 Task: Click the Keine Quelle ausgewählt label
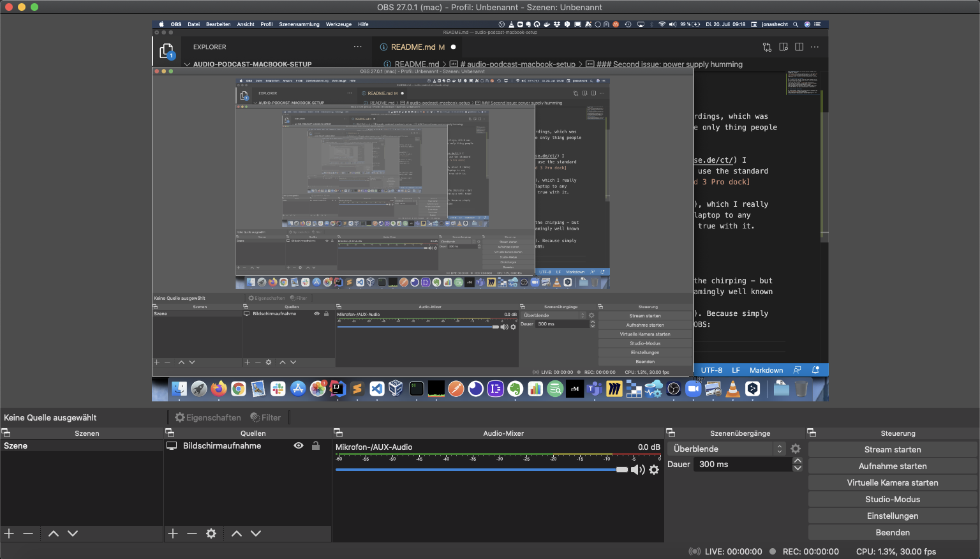click(x=50, y=417)
